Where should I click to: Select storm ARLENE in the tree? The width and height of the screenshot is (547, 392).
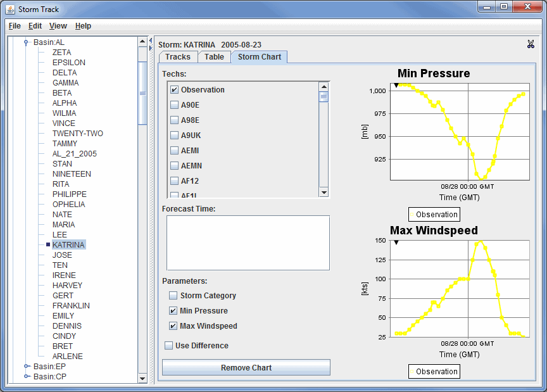(x=67, y=356)
